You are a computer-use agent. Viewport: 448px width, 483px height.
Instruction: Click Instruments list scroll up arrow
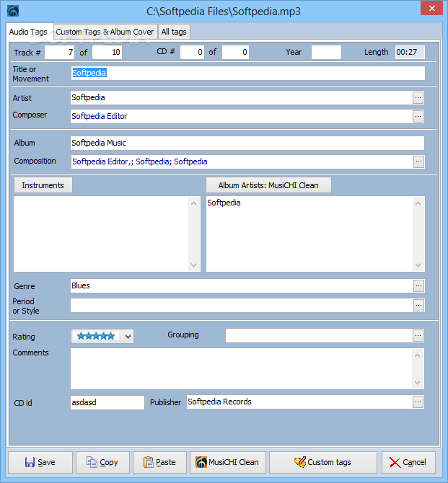pyautogui.click(x=193, y=203)
